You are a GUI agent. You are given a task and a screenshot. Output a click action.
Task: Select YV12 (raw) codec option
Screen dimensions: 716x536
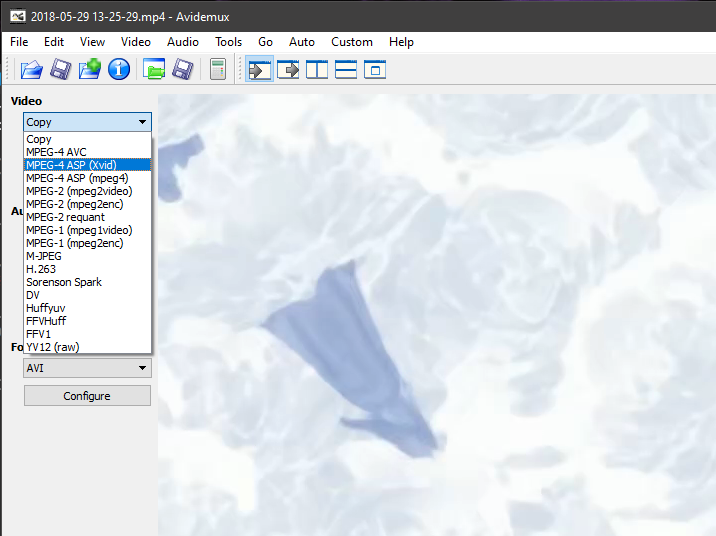[x=87, y=347]
